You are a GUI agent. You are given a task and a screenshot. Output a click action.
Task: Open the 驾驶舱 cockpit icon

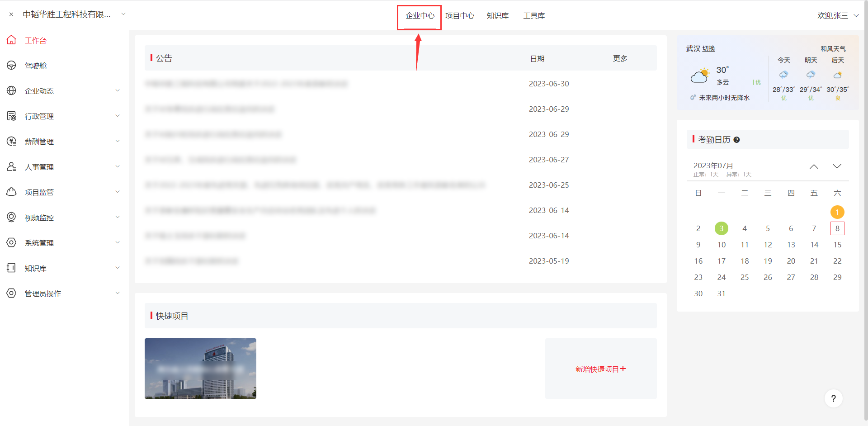pos(11,66)
